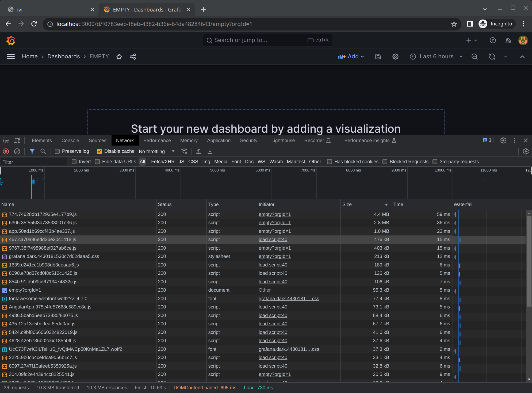
Task: Open the news feed icon
Action: (x=508, y=40)
